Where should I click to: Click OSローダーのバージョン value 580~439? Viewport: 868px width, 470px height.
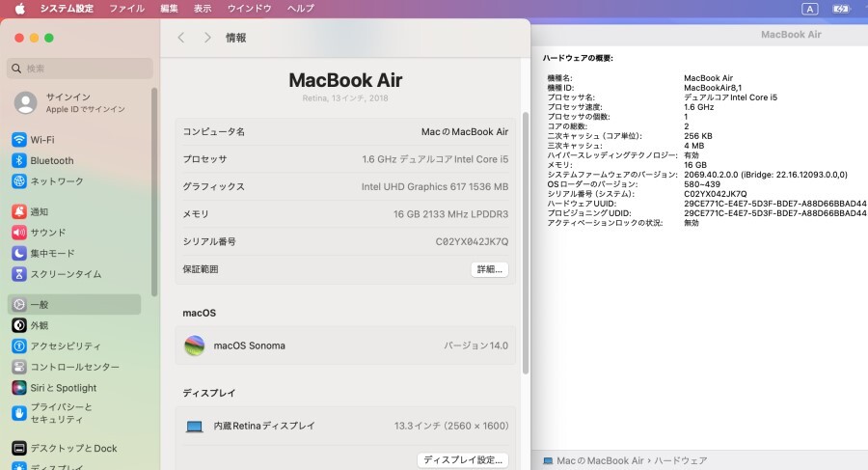point(702,184)
